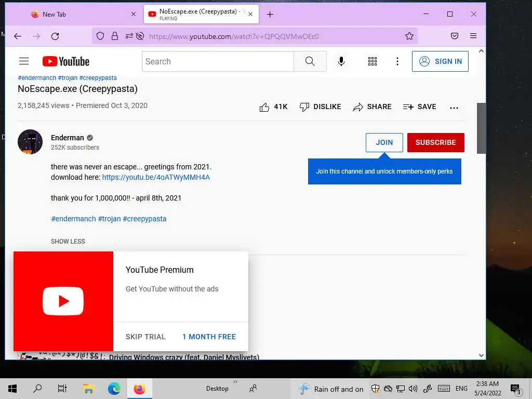Choose 1 MONTH FREE Premium offer
This screenshot has width=532, height=399.
pos(209,337)
